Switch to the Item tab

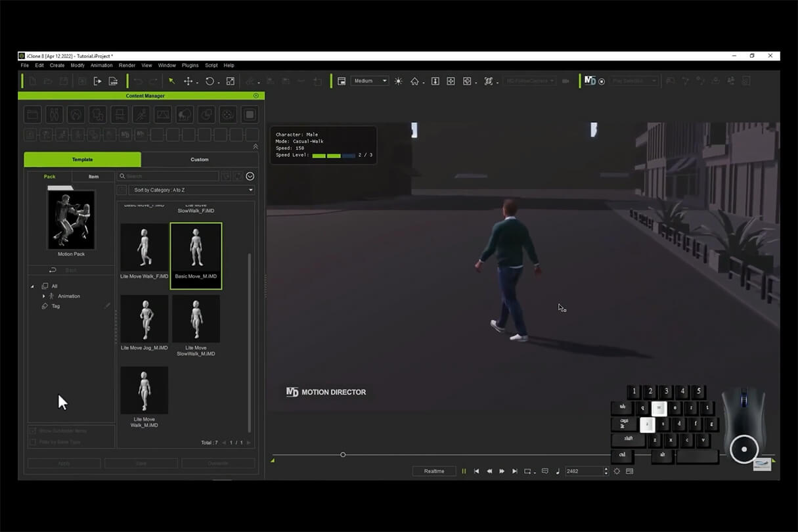[93, 177]
